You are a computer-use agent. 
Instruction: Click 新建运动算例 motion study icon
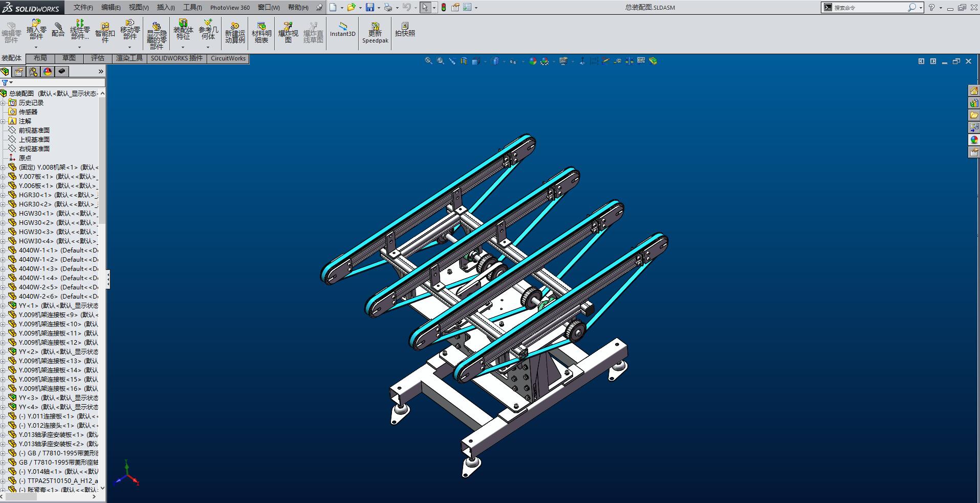point(235,32)
